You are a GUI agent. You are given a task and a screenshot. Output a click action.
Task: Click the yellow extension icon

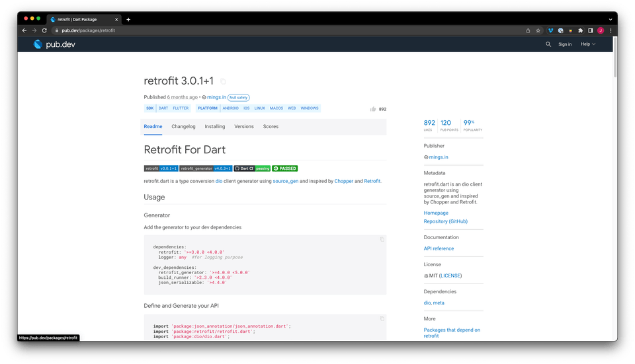571,30
